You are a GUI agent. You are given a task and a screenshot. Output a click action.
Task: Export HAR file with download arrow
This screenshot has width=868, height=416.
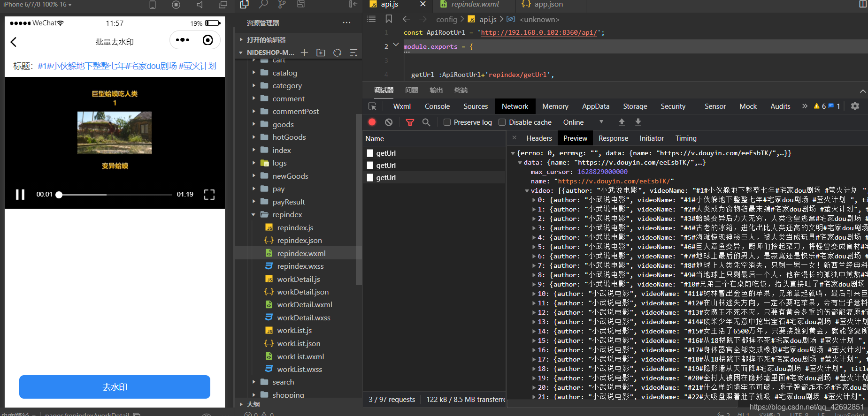(x=638, y=122)
